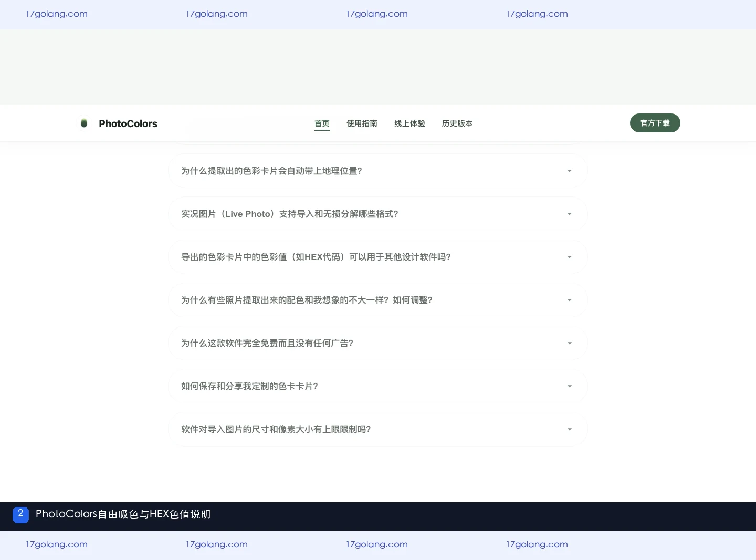Open the 线上体验 menu item
This screenshot has height=560, width=756.
(409, 123)
